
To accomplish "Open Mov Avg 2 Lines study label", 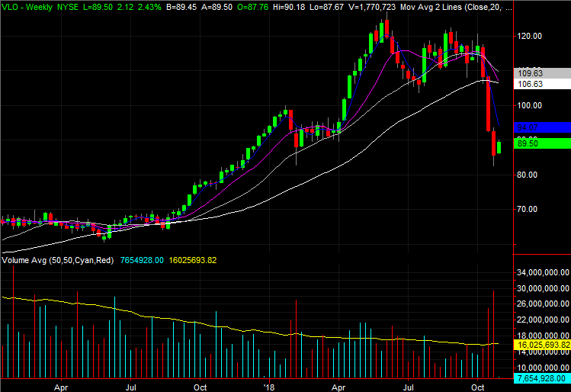I will tap(456, 7).
